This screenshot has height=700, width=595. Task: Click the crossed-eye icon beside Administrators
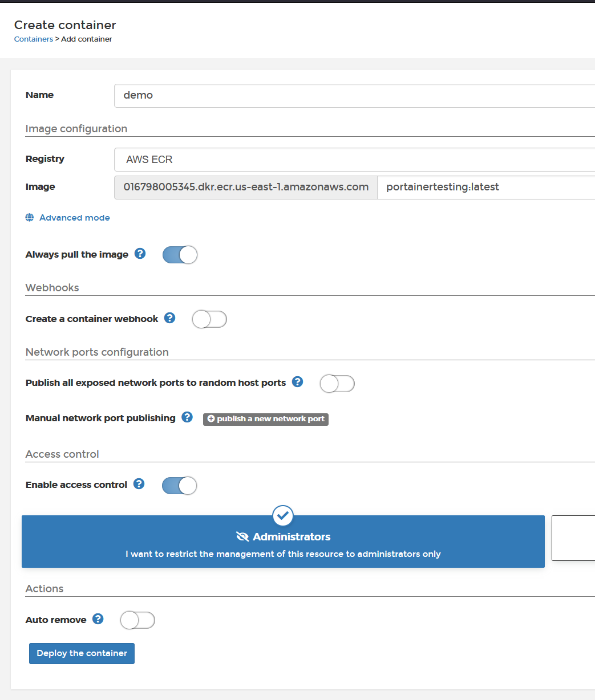tap(242, 537)
